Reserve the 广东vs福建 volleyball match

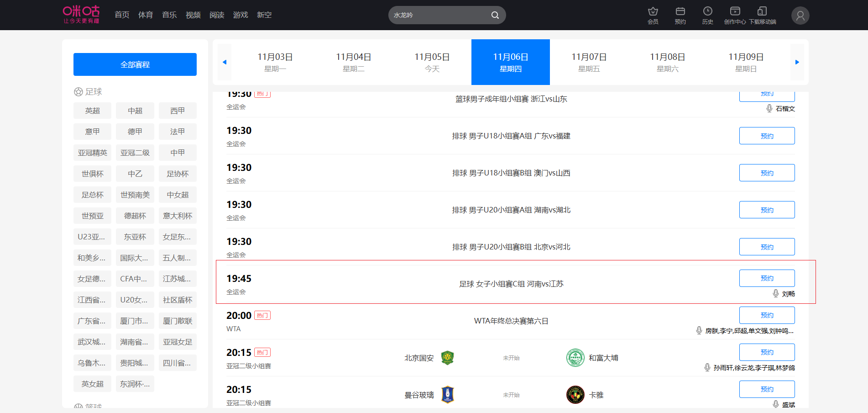click(767, 136)
